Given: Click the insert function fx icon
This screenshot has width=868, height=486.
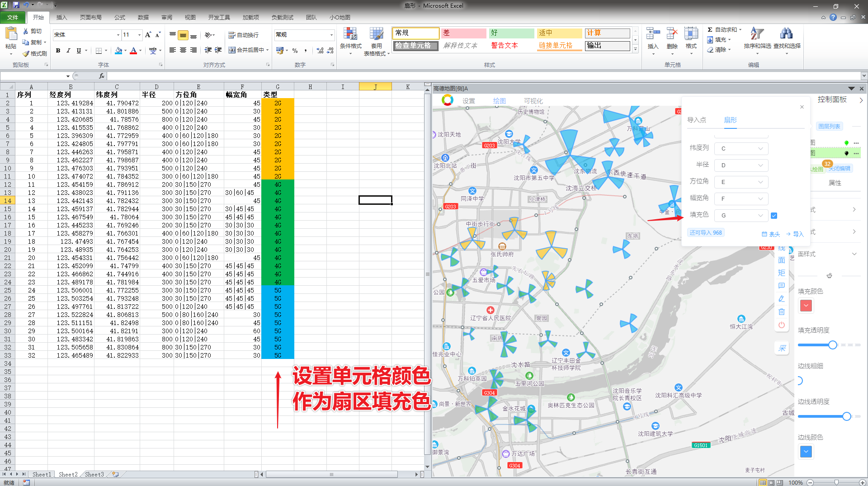Looking at the screenshot, I should (102, 76).
